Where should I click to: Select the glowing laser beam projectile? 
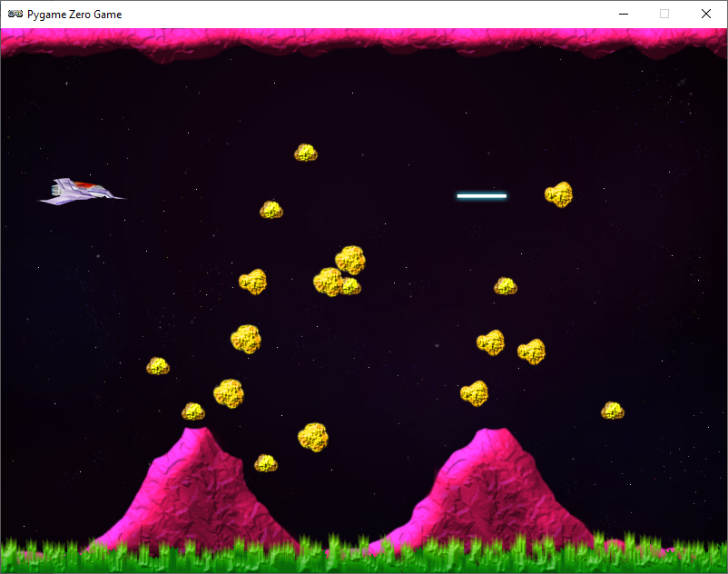coord(481,194)
